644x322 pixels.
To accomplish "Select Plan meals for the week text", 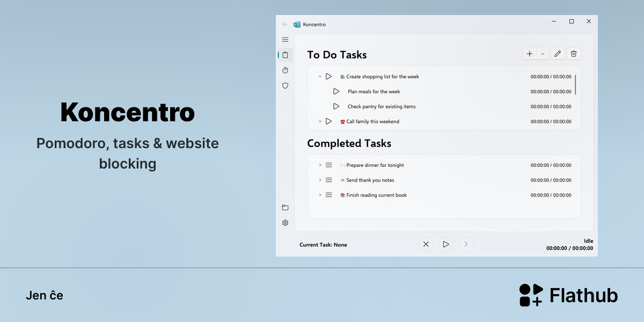I will [x=374, y=92].
